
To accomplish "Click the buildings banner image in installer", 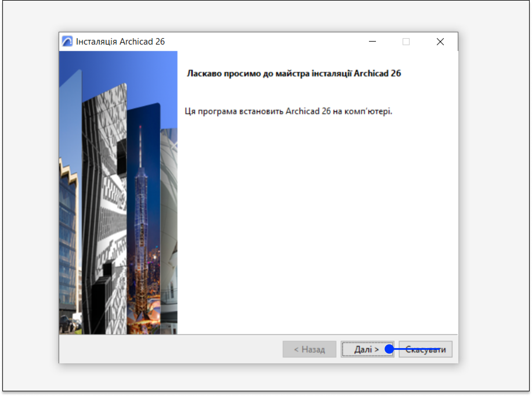I will point(118,193).
